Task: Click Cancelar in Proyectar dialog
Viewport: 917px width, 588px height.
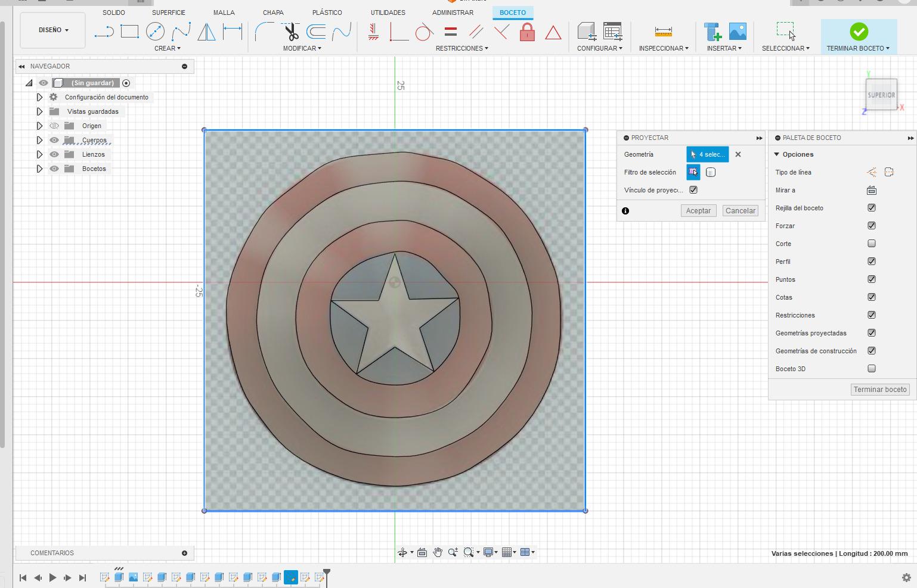Action: [741, 210]
